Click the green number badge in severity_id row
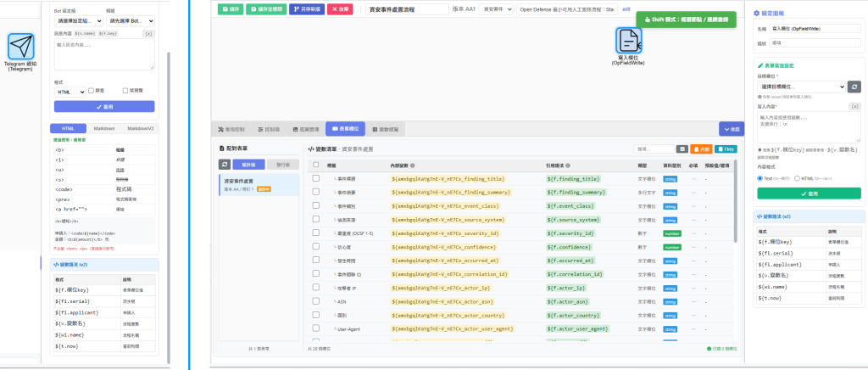This screenshot has height=370, width=868. click(672, 233)
